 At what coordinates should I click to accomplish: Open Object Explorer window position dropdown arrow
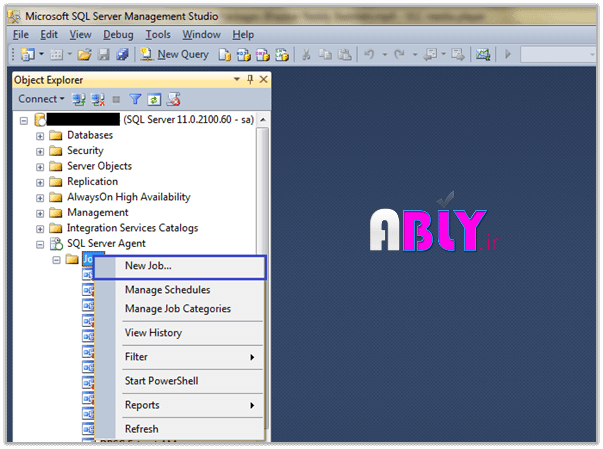pos(237,79)
